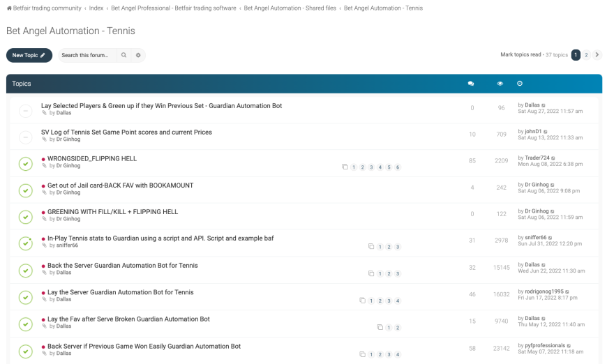The height and width of the screenshot is (364, 607).
Task: Click status icon for Lay Selected Players topic
Action: click(x=26, y=111)
